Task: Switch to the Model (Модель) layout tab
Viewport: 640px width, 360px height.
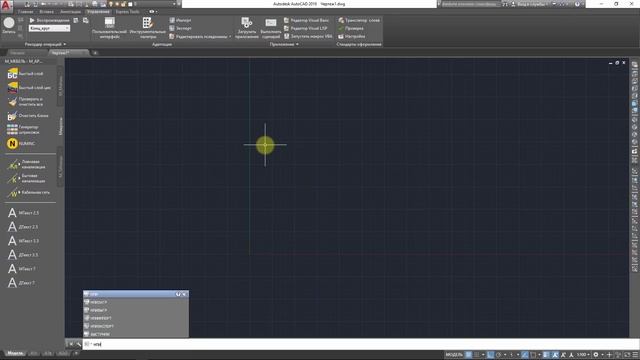Action: 16,353
